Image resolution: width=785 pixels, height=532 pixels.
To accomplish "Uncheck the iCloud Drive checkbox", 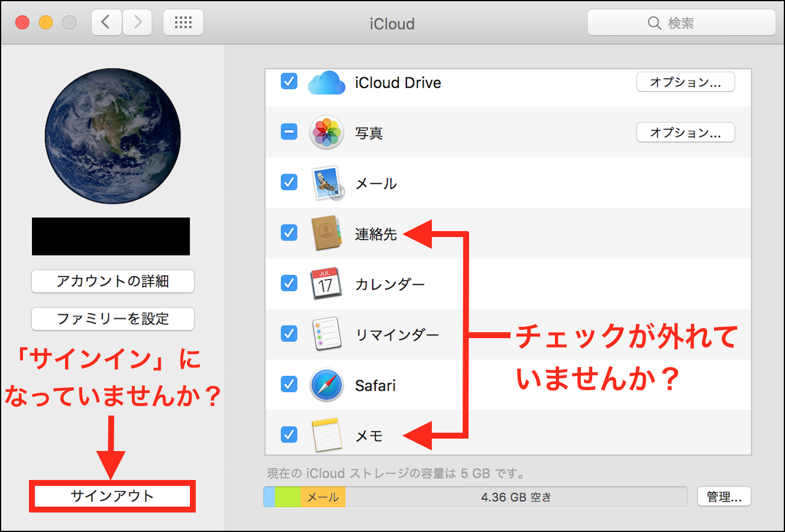I will [x=289, y=81].
